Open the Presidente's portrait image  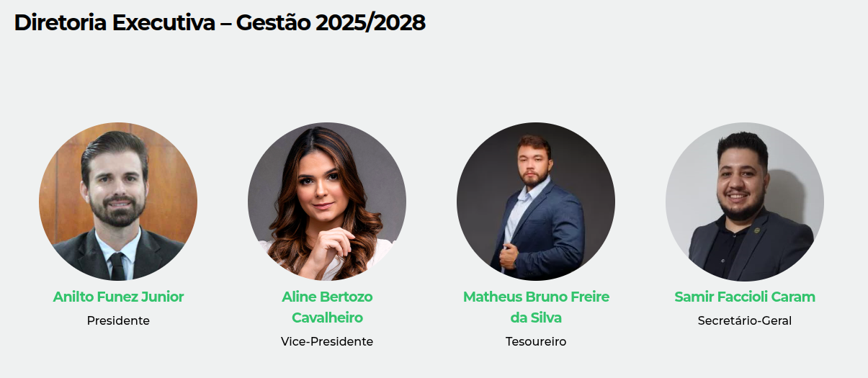(118, 202)
